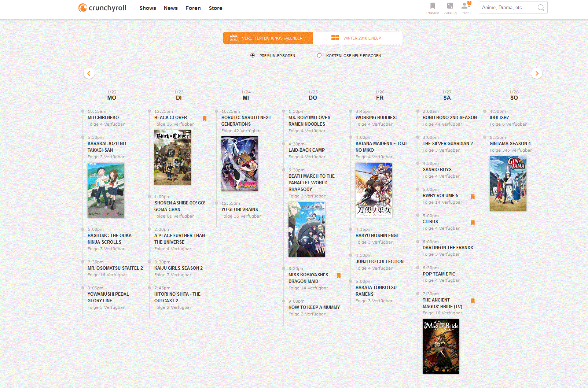Image resolution: width=588 pixels, height=388 pixels.
Task: Switch to Winter 2018 Lineup tab
Action: pyautogui.click(x=357, y=38)
